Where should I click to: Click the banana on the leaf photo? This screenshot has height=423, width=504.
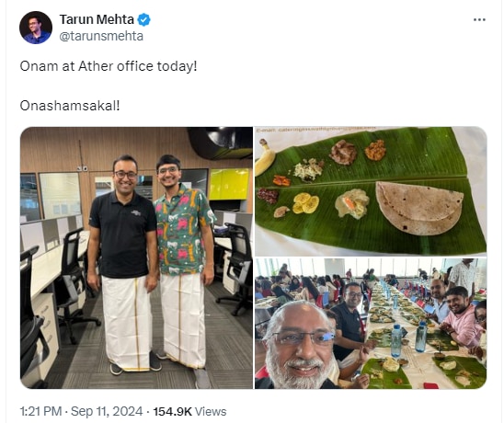coord(265,157)
